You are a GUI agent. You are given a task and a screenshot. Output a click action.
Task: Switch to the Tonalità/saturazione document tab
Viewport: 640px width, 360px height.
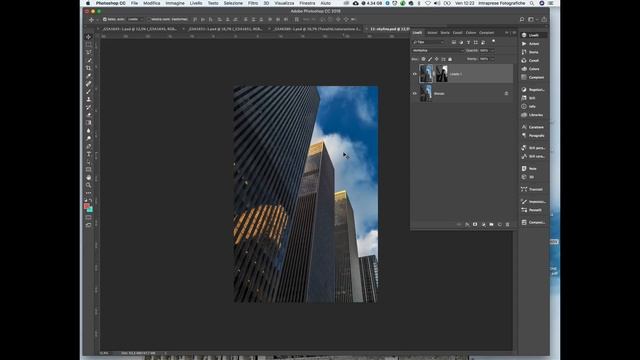tap(317, 29)
